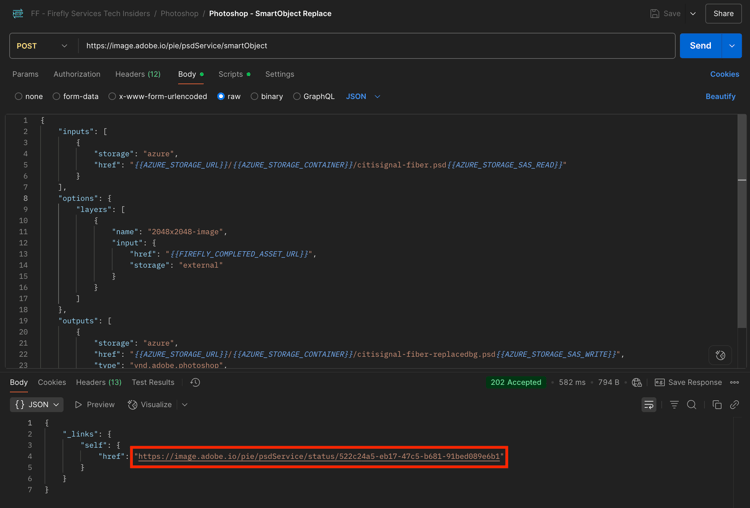Screen dimensions: 750x508
Task: Select the GraphQL body radio
Action: pyautogui.click(x=297, y=96)
